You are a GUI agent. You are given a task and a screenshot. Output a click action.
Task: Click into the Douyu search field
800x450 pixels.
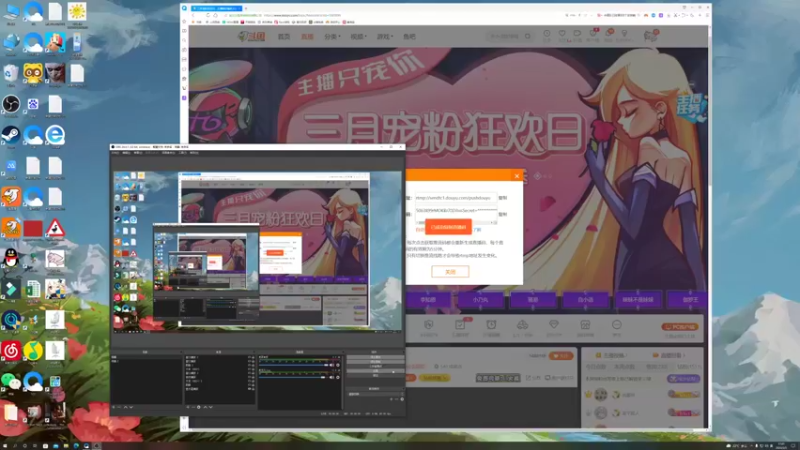[507, 36]
